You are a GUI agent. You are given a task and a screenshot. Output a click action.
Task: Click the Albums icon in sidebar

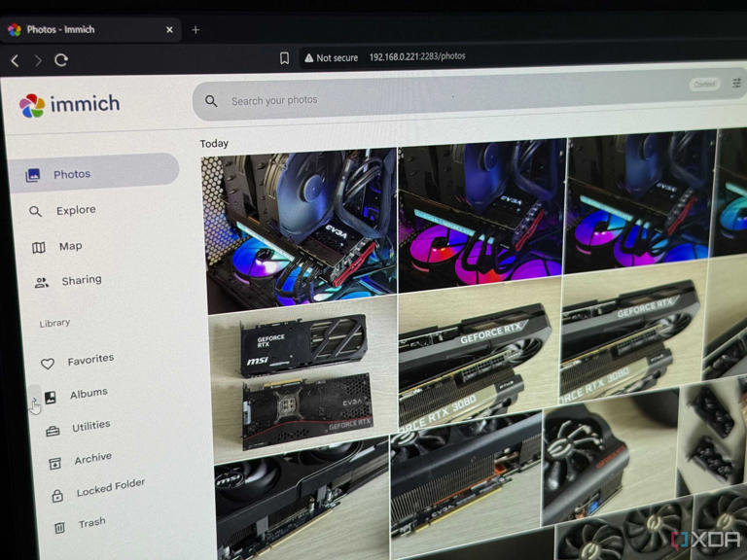51,397
